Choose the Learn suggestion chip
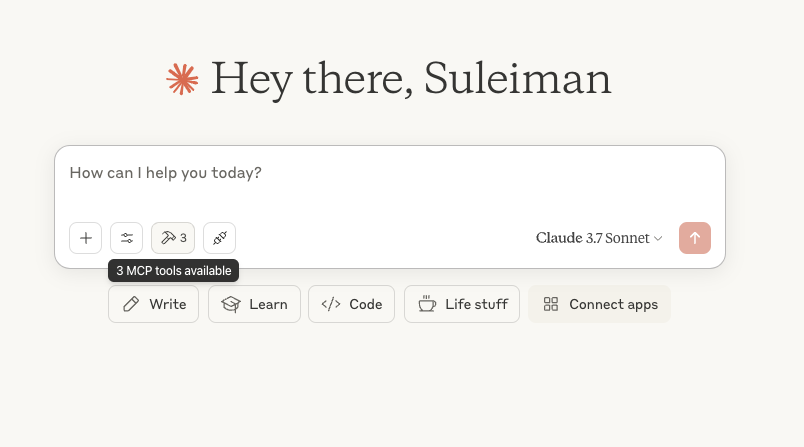Viewport: 804px width, 447px height. coord(253,304)
